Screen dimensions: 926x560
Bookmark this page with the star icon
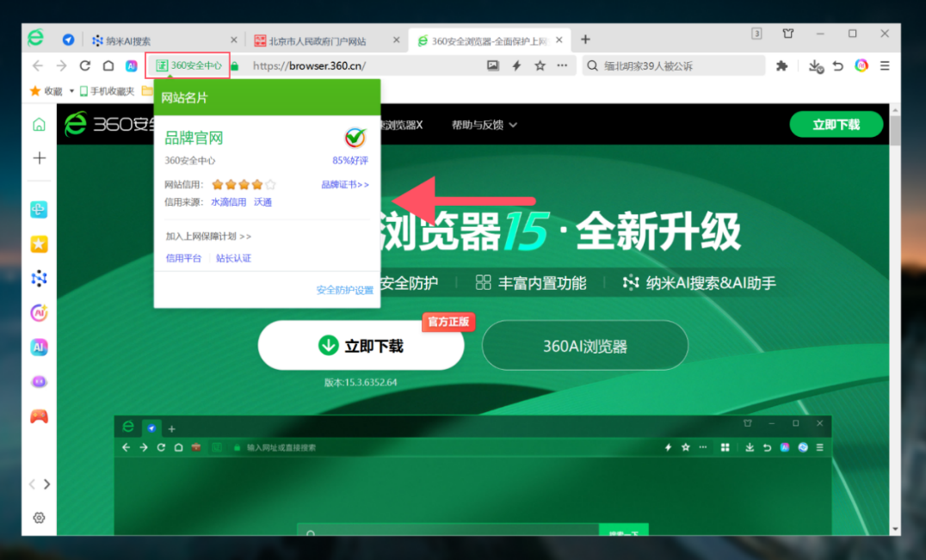540,65
